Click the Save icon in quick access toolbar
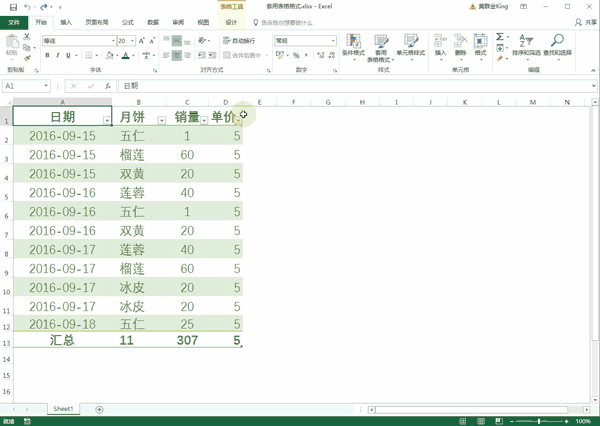 pos(10,6)
